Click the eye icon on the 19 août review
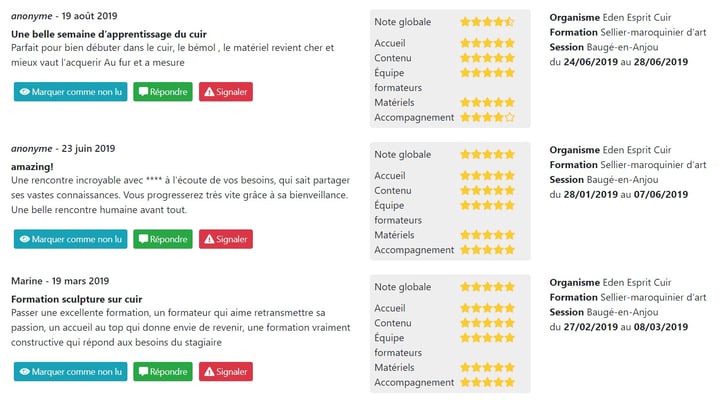Viewport: 725px width, 400px height. click(x=25, y=92)
